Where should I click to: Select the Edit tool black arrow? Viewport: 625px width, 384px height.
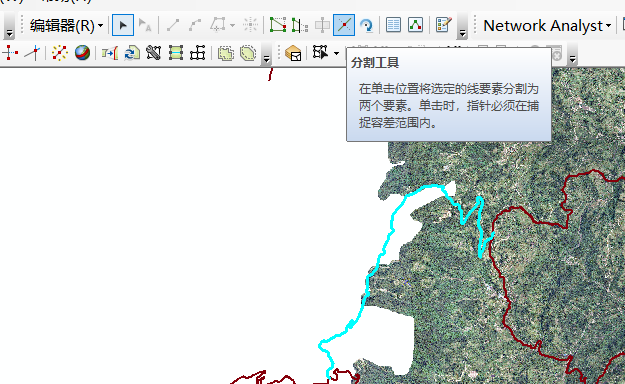pos(123,26)
